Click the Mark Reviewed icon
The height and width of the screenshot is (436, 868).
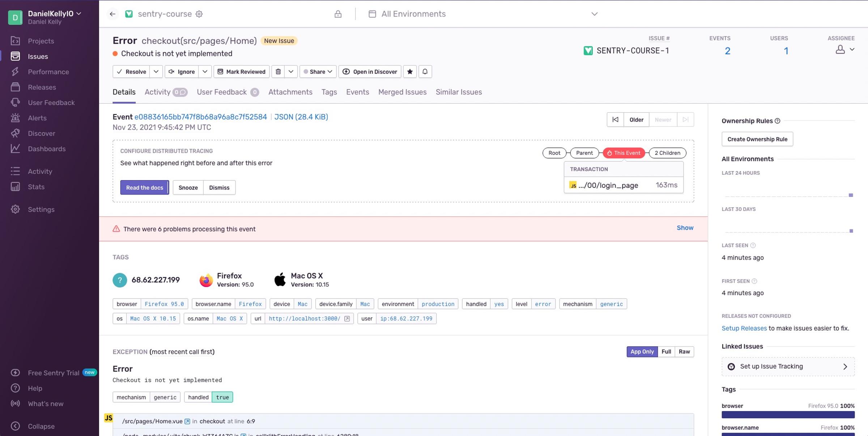coord(221,72)
